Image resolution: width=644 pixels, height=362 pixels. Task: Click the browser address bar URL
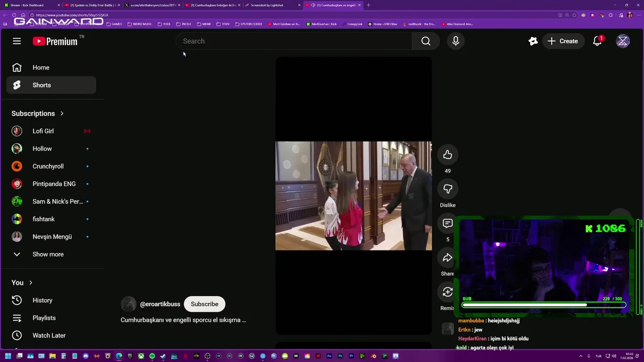72,15
